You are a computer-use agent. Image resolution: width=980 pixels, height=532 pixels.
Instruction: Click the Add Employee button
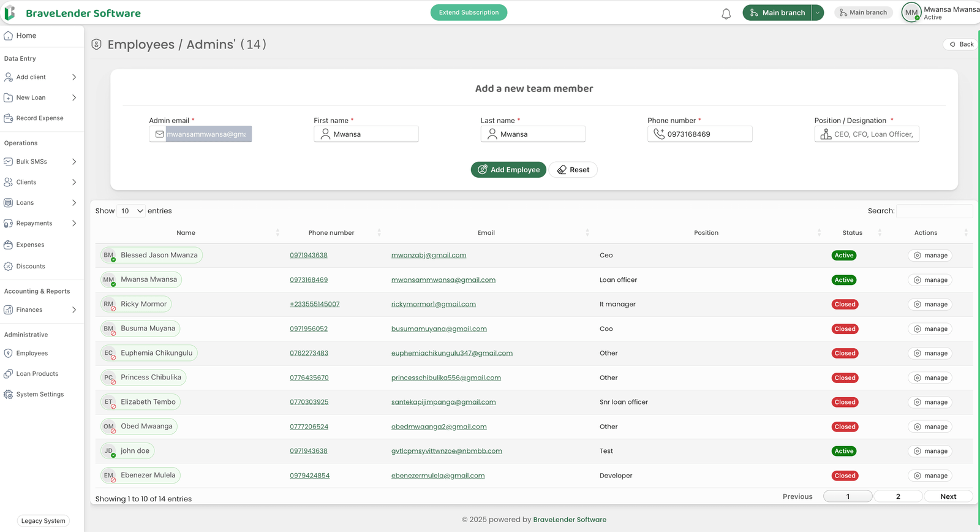point(508,170)
